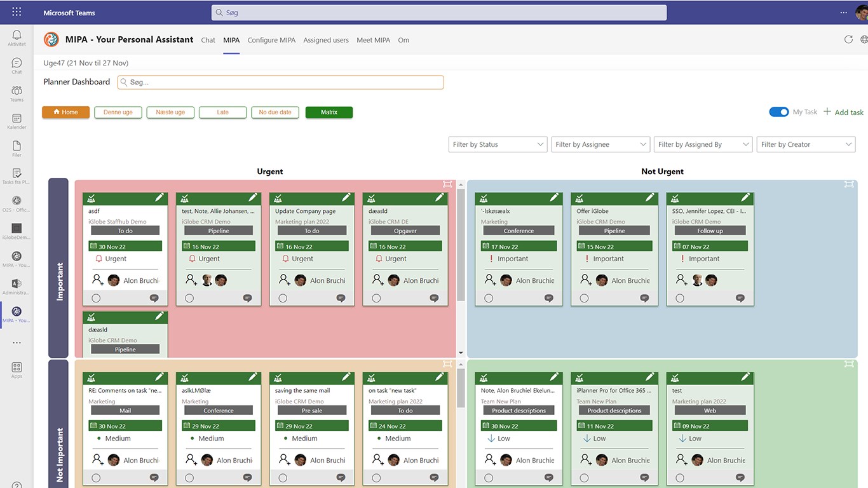The image size is (868, 488).
Task: Add an assignee to the Offer iGlobe card
Action: 585,280
